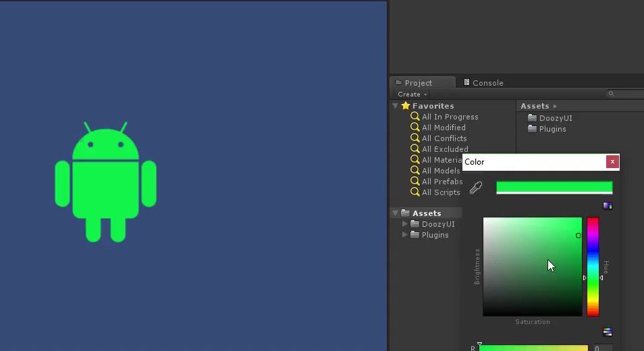644x351 pixels.
Task: Select the All Scripts search
Action: point(435,192)
